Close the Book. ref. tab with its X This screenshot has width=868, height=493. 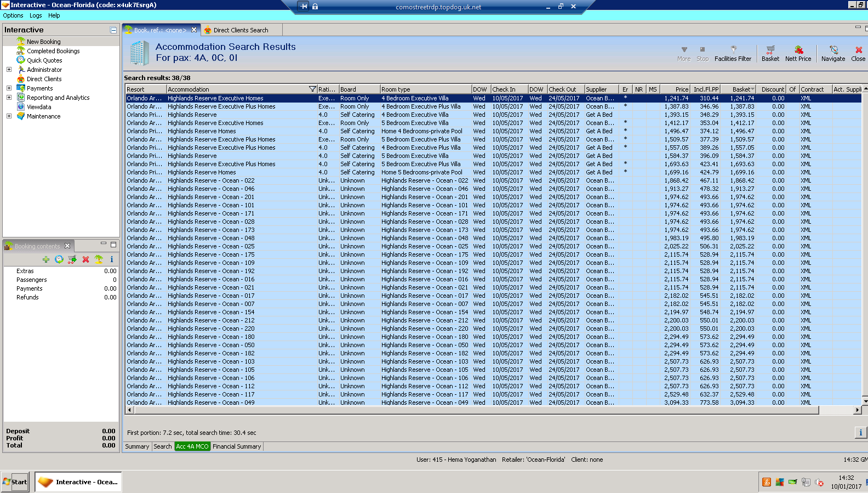click(x=194, y=30)
